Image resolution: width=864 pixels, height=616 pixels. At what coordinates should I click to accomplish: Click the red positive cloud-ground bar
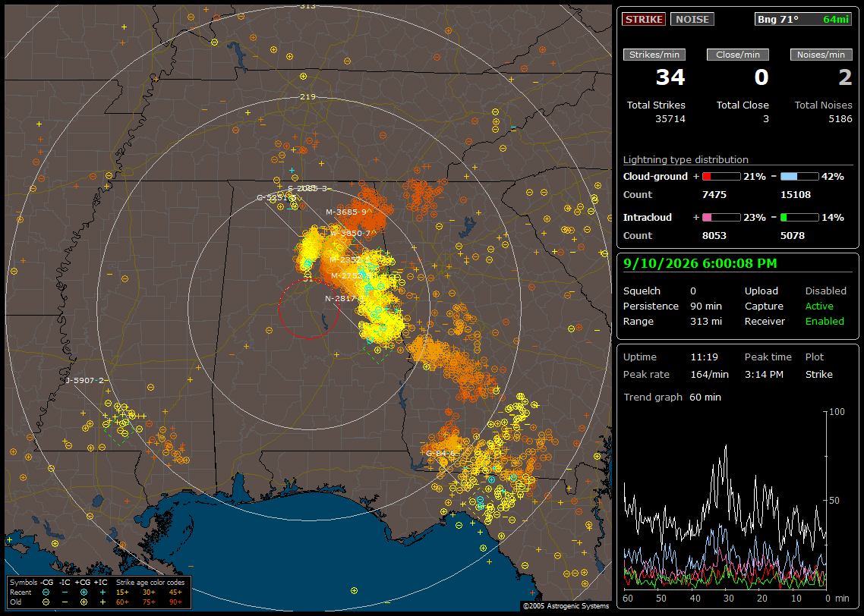coord(721,177)
